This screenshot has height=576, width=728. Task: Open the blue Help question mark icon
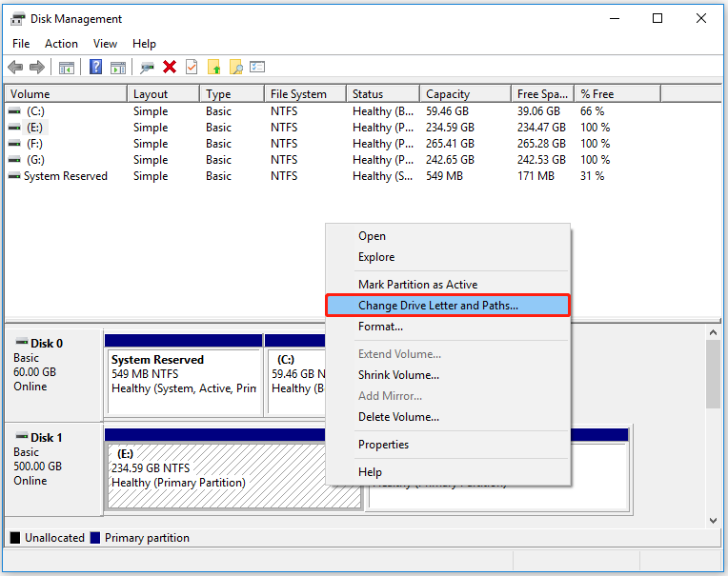(95, 68)
